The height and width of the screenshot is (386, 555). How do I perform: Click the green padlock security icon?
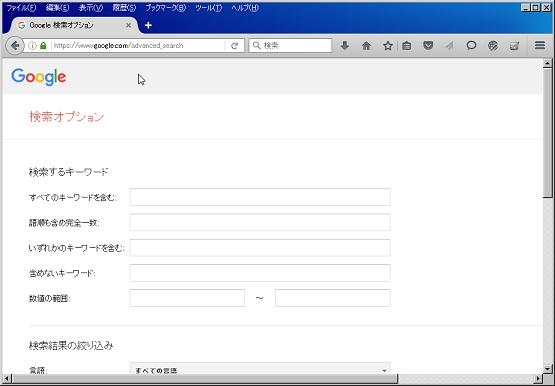[x=43, y=46]
